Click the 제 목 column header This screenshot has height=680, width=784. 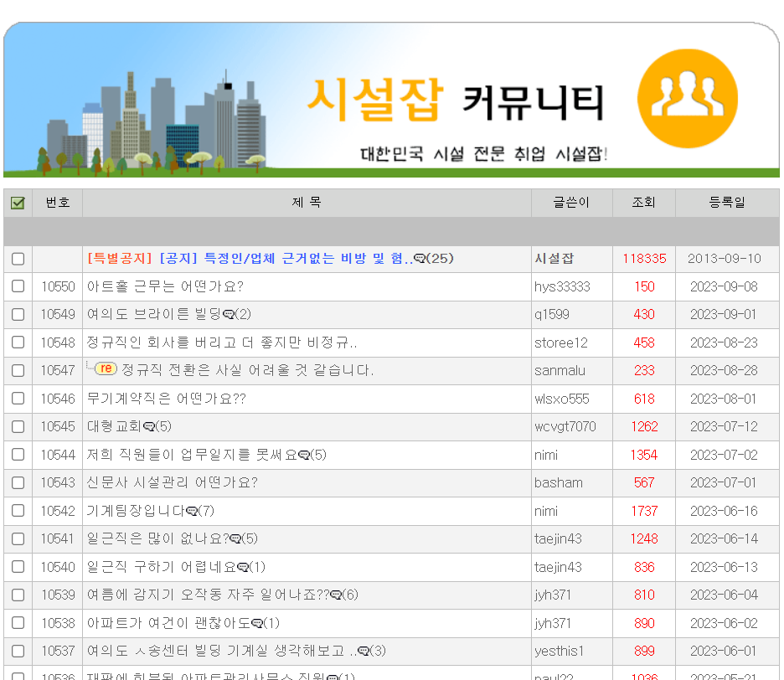tap(307, 203)
